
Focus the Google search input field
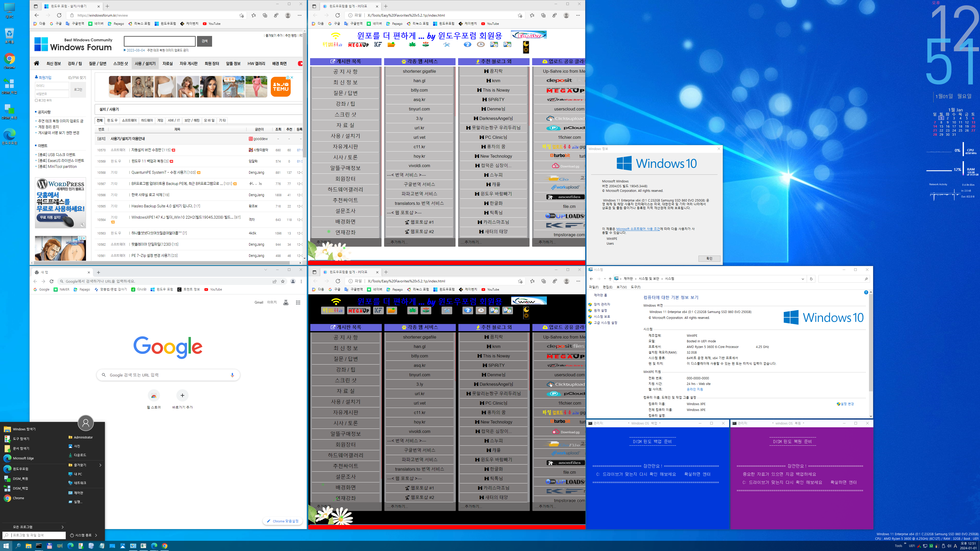(168, 375)
